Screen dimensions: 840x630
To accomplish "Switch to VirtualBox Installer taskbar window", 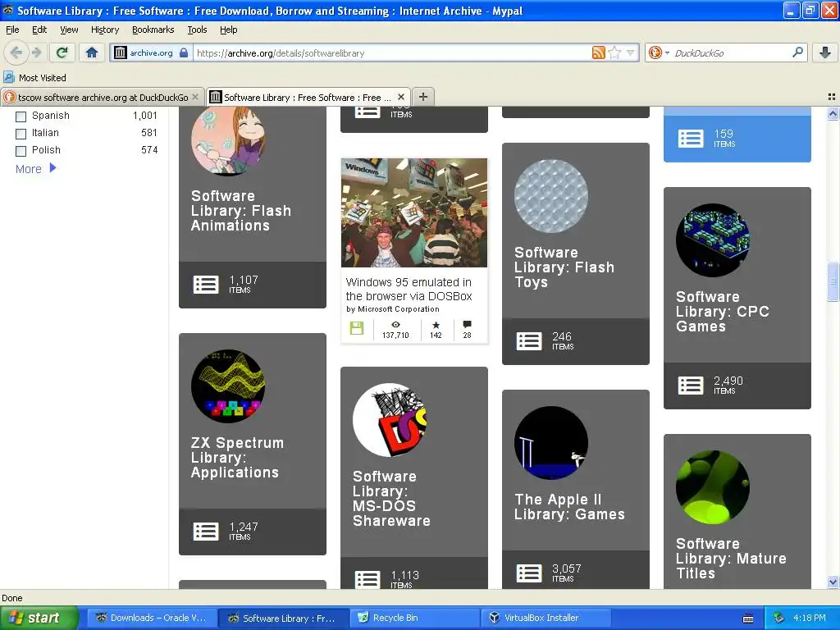I will pyautogui.click(x=546, y=618).
